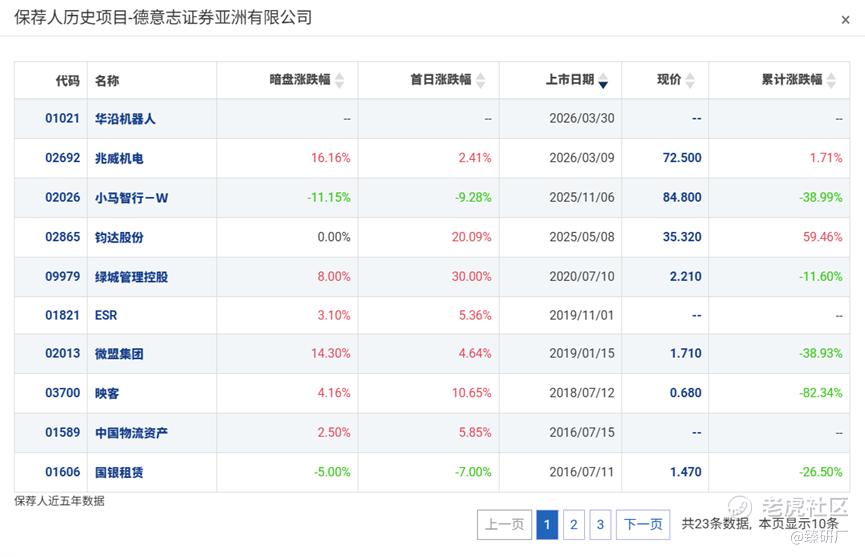This screenshot has height=557, width=865.
Task: Click current price 1.470
Action: pos(686,472)
